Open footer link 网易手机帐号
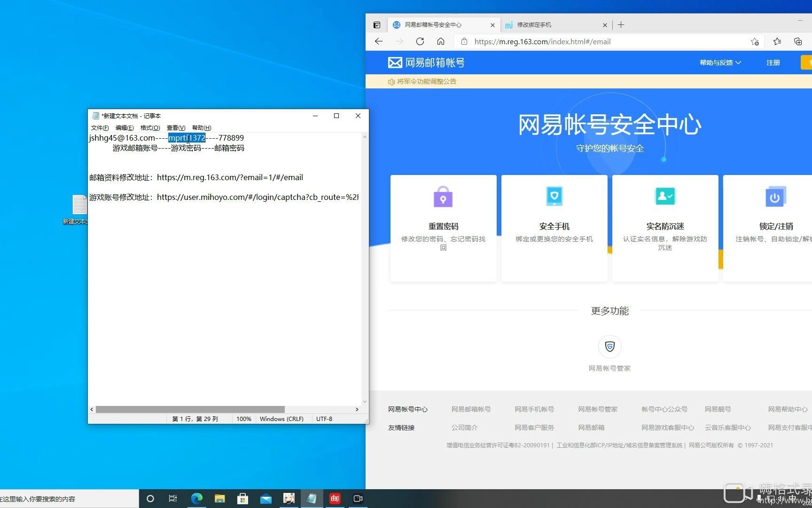The width and height of the screenshot is (812, 508). (534, 409)
